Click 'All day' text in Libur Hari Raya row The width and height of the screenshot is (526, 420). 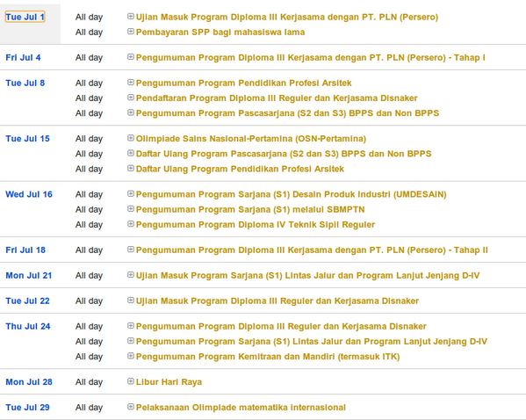tap(90, 382)
